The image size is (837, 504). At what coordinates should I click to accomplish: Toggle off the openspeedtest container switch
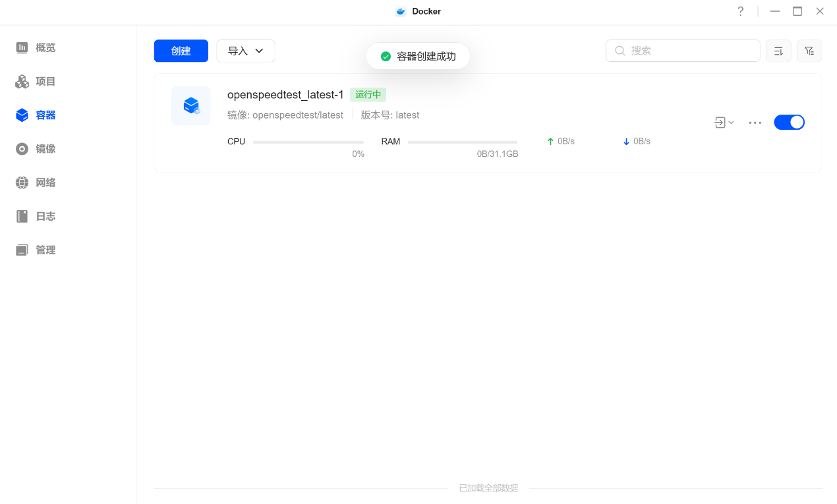[x=789, y=123]
